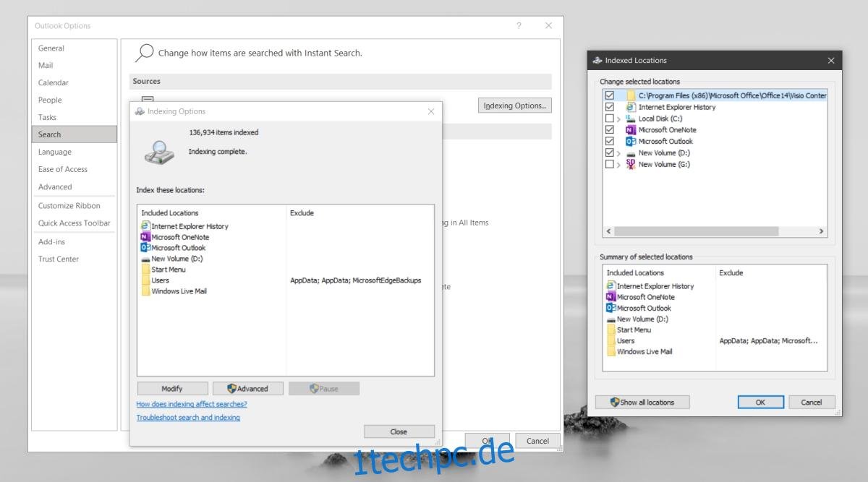Confirm with OK in Indexed Locations
868x482 pixels.
pos(760,403)
